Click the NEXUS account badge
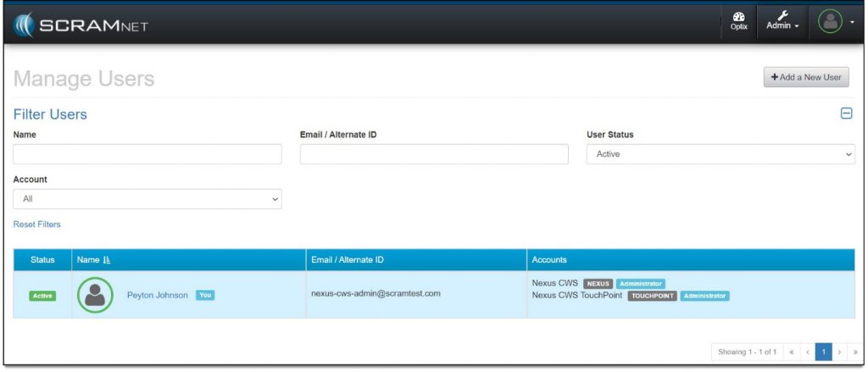The image size is (868, 372). click(598, 283)
